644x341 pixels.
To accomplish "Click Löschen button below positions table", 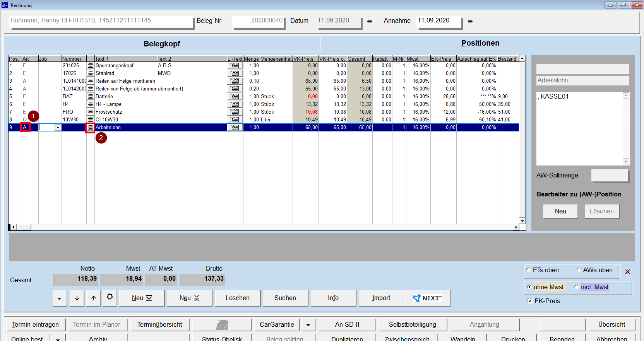I will point(238,298).
